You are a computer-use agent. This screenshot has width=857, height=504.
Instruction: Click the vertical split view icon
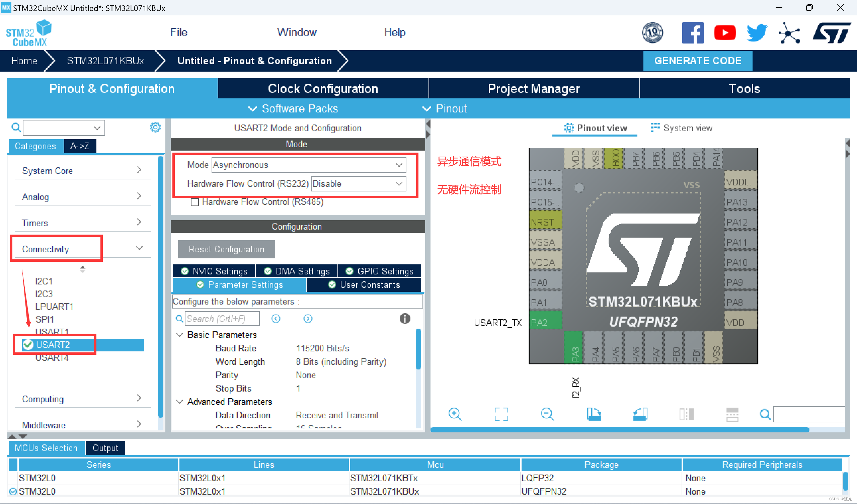click(686, 414)
